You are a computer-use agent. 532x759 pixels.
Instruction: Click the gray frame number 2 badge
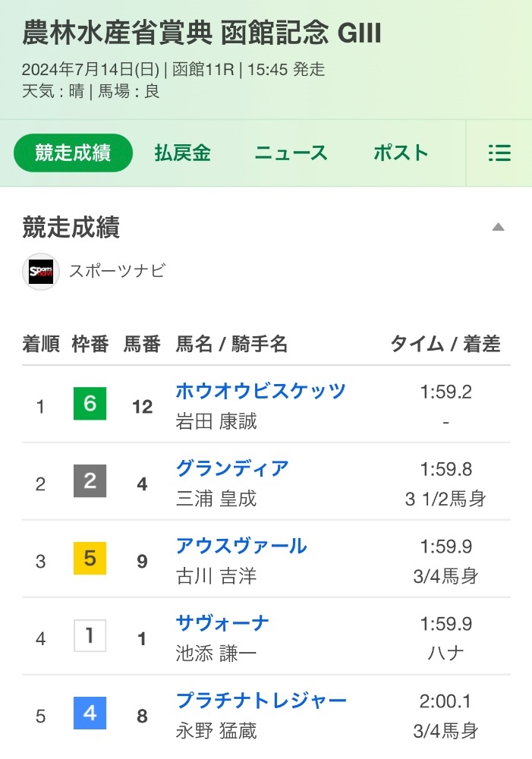[x=90, y=481]
